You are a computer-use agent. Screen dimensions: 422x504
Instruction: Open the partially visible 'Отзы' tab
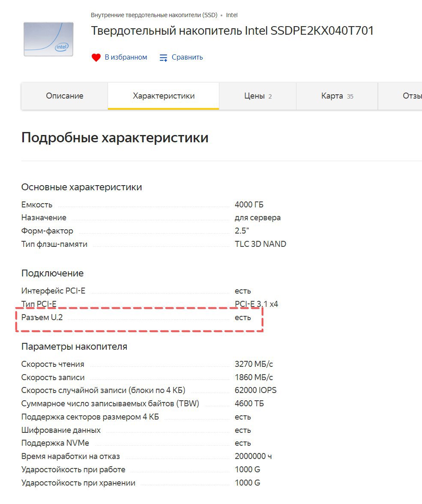pos(400,96)
